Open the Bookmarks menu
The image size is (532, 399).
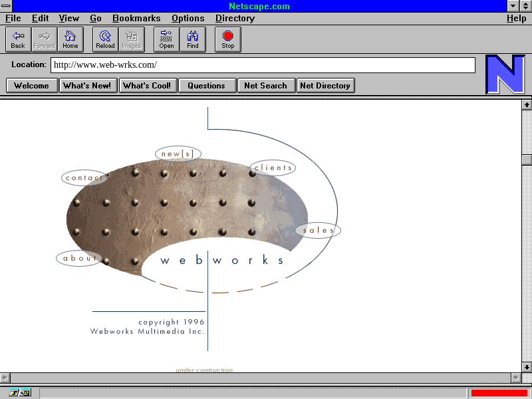[136, 19]
